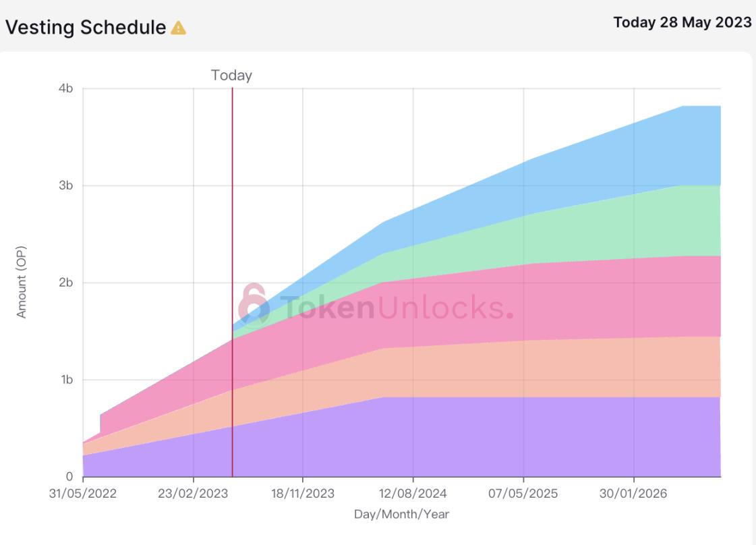Click the Amount (OP) y-axis title

pyautogui.click(x=22, y=282)
